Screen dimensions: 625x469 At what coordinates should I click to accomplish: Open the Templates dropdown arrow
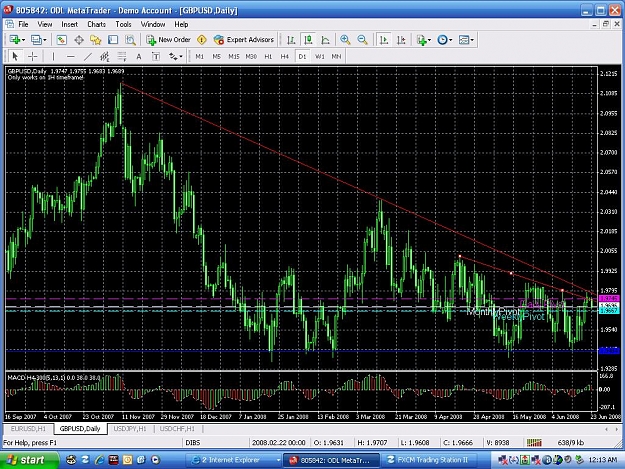tap(472, 40)
